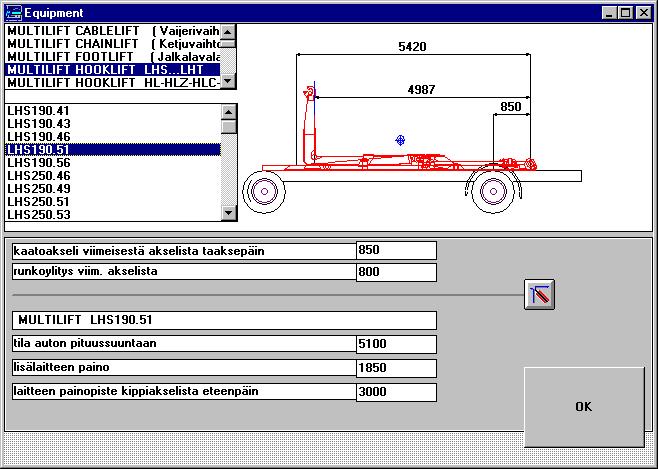Click the red hook arm in drawing
This screenshot has width=658, height=469.
click(310, 126)
